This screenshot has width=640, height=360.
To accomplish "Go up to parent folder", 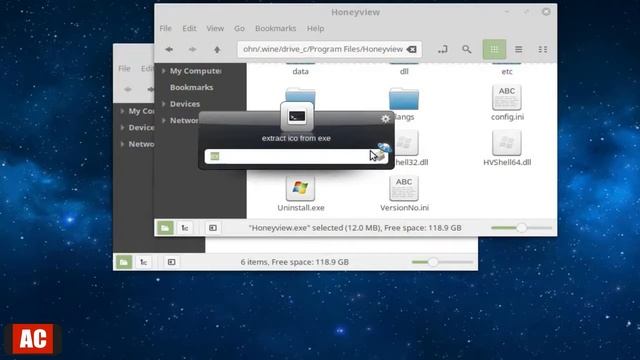I will coord(217,49).
